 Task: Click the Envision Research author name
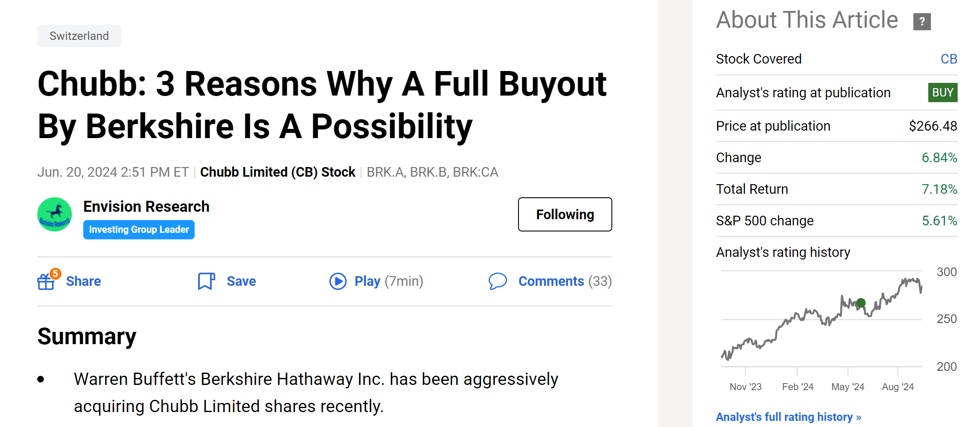coord(146,206)
